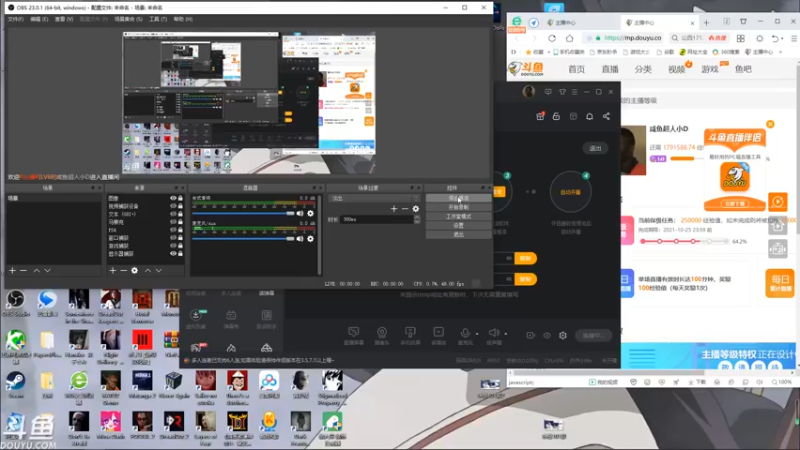Remove the selected source with minus icon

point(123,270)
